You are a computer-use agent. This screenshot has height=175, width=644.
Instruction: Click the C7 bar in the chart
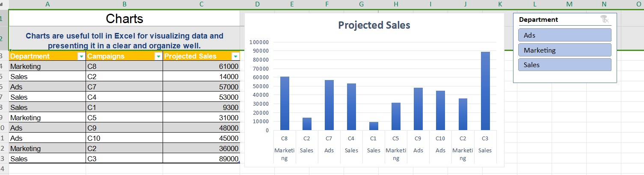[x=329, y=105]
